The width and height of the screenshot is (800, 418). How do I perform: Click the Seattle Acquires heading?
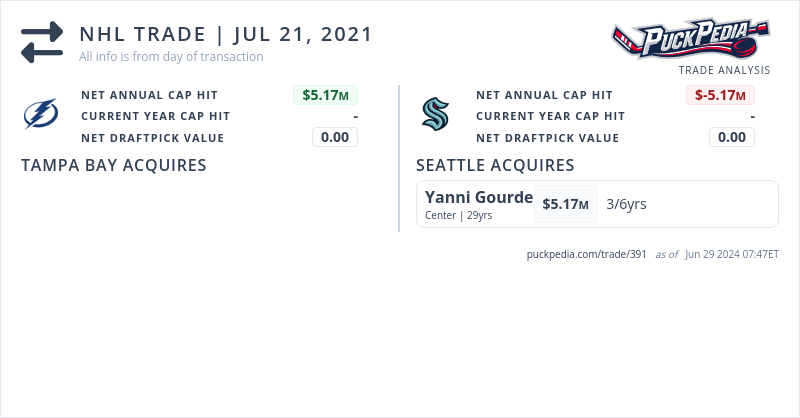click(495, 165)
